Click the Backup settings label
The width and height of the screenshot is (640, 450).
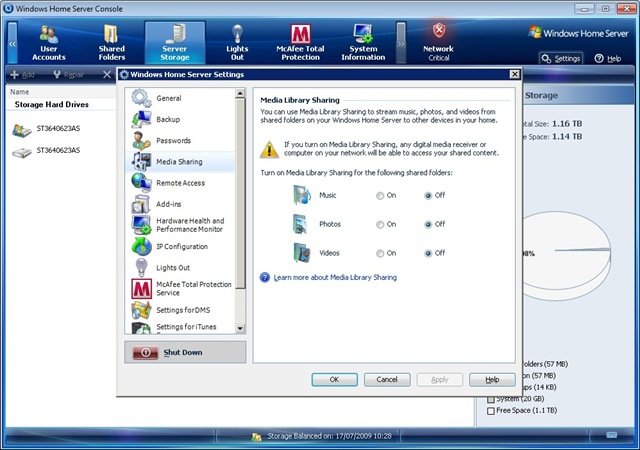tap(168, 119)
